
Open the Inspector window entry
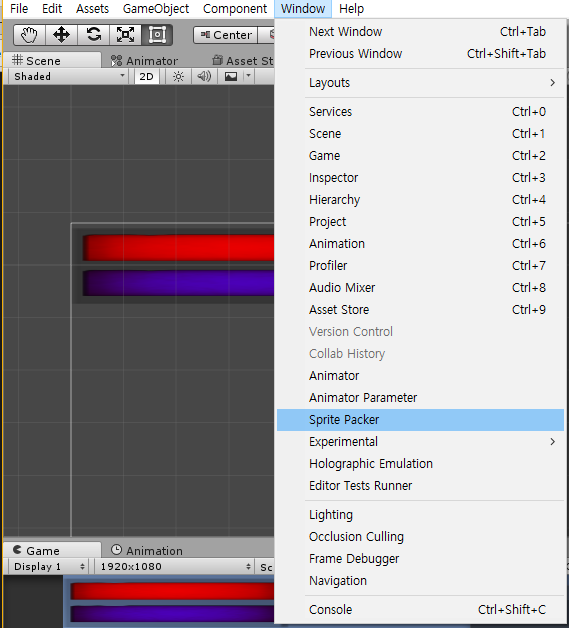click(420, 178)
